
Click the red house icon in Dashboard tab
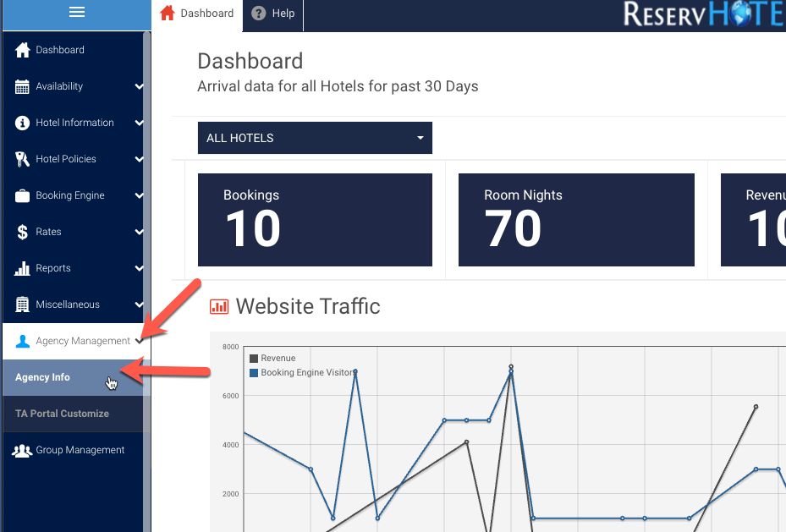(x=167, y=13)
